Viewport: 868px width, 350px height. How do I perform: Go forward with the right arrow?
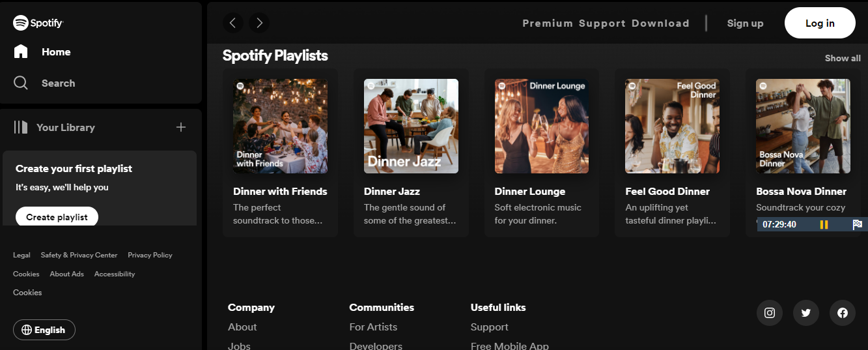[259, 23]
